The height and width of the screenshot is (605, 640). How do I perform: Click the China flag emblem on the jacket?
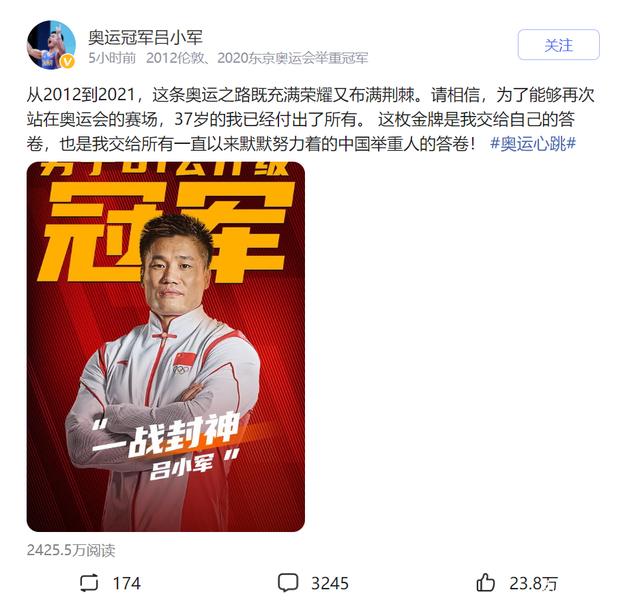(x=185, y=359)
